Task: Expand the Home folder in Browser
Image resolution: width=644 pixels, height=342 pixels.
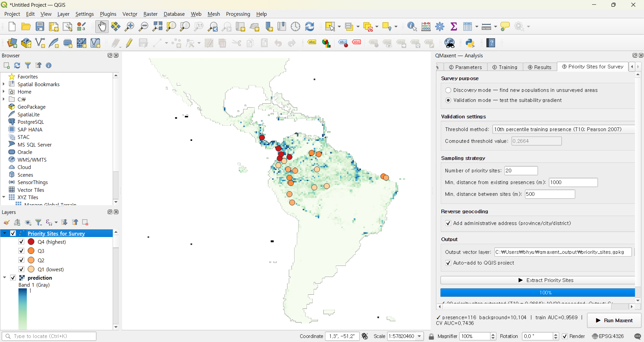Action: coord(4,92)
